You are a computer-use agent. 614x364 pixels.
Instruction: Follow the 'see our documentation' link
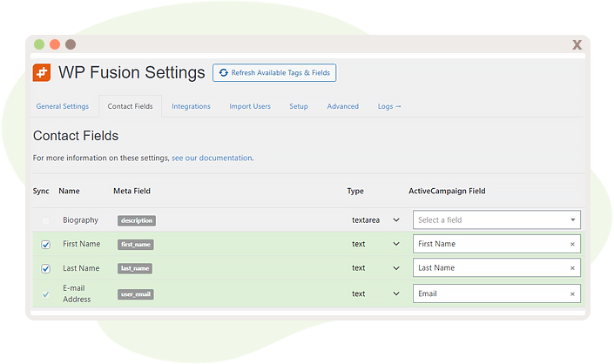point(212,158)
